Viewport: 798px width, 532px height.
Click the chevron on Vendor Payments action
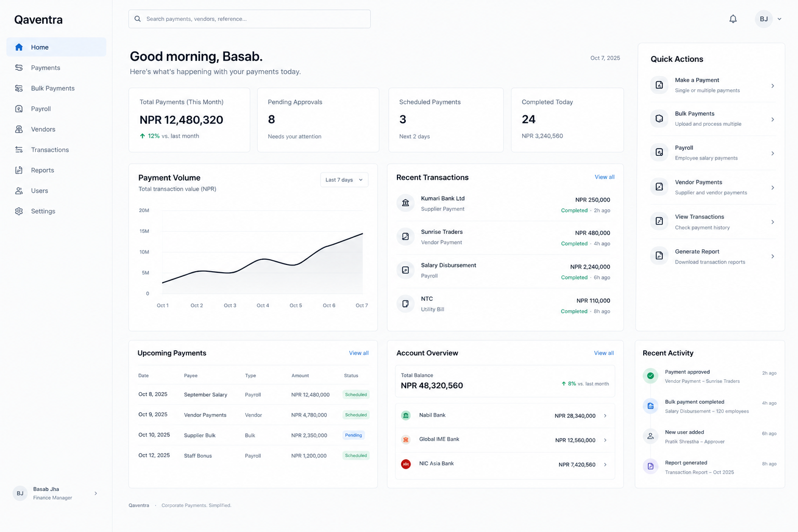click(773, 188)
